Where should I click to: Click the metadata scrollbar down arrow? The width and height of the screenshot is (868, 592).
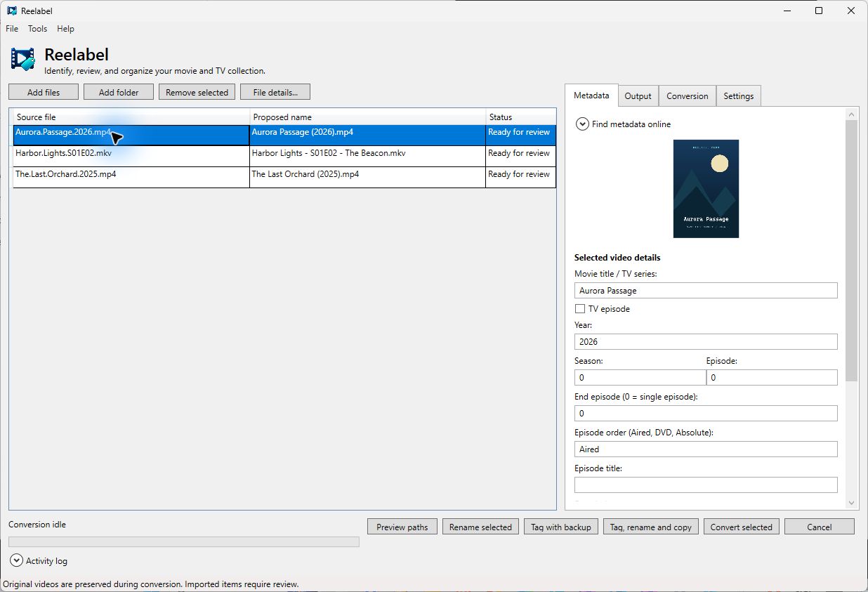852,503
